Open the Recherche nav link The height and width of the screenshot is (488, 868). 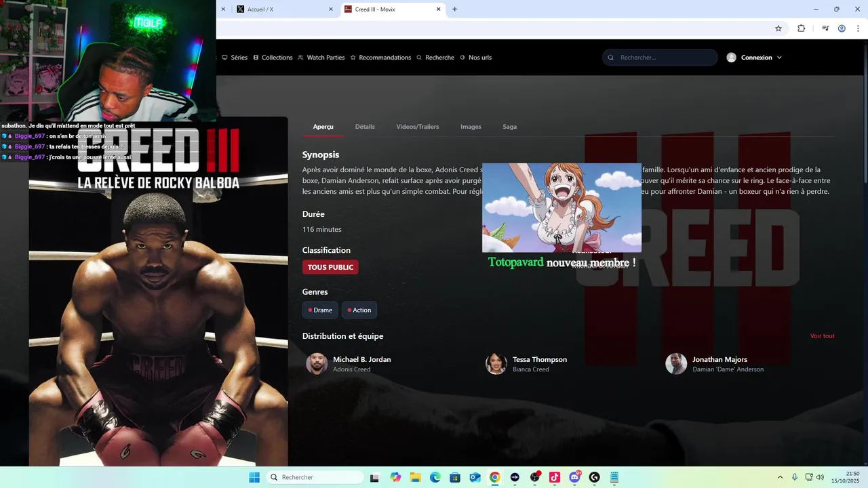(435, 58)
